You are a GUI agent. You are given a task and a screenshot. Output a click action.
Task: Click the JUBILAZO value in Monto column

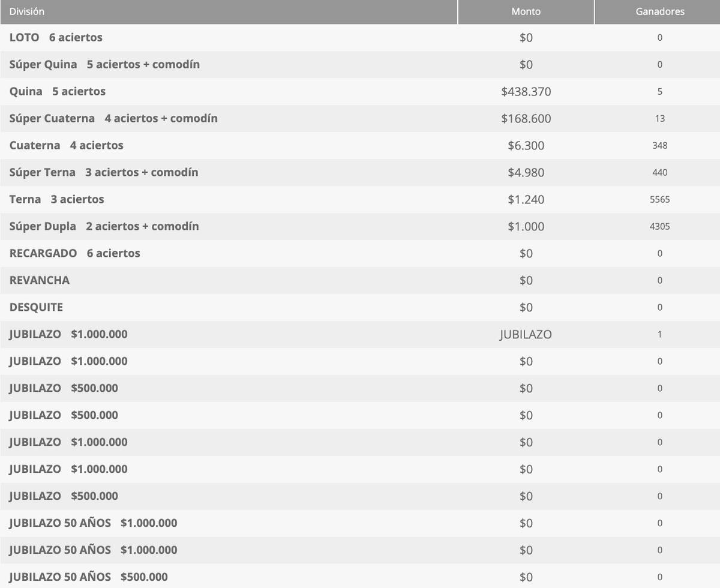pyautogui.click(x=526, y=334)
